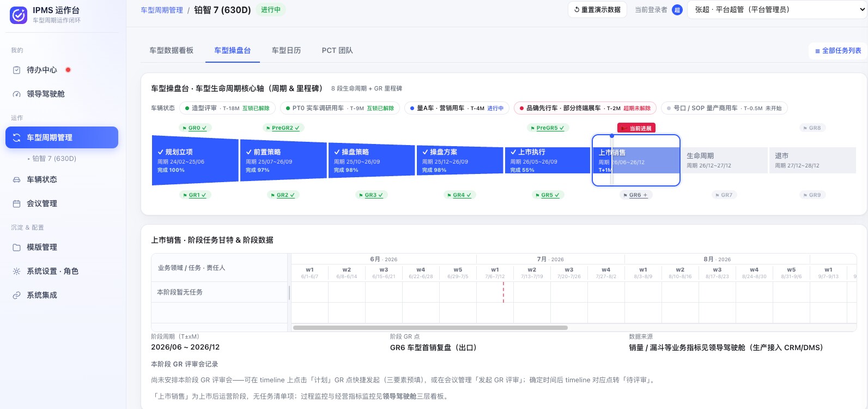Click 模版管理 folder icon
The width and height of the screenshot is (868, 409).
(16, 247)
